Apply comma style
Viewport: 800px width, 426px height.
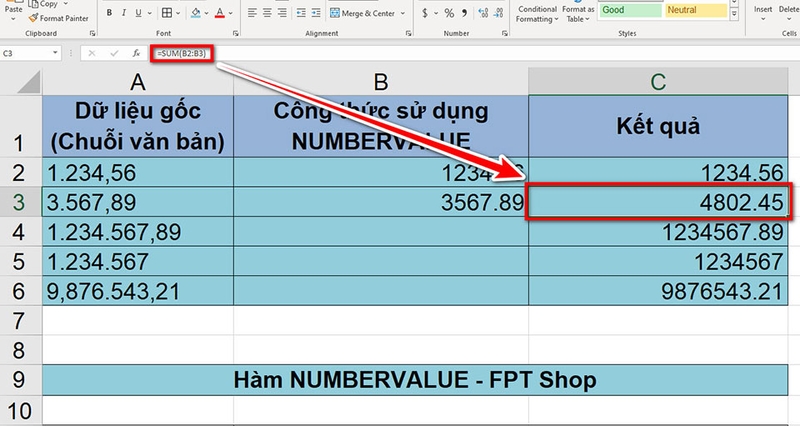point(464,13)
